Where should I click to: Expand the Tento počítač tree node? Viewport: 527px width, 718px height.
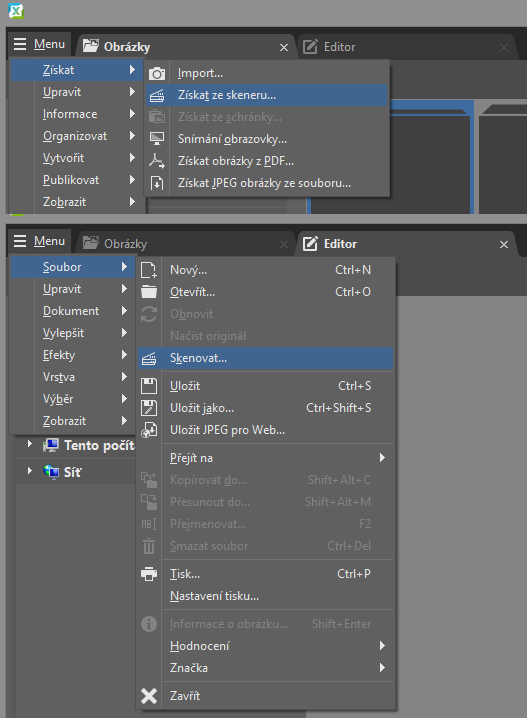(x=30, y=444)
